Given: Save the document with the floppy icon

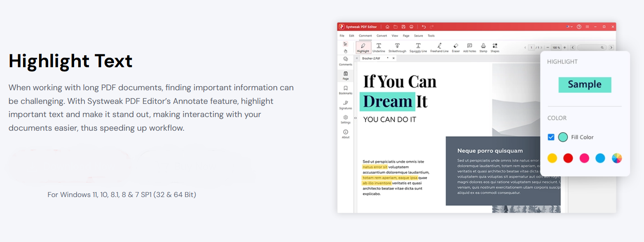Looking at the screenshot, I should (403, 27).
